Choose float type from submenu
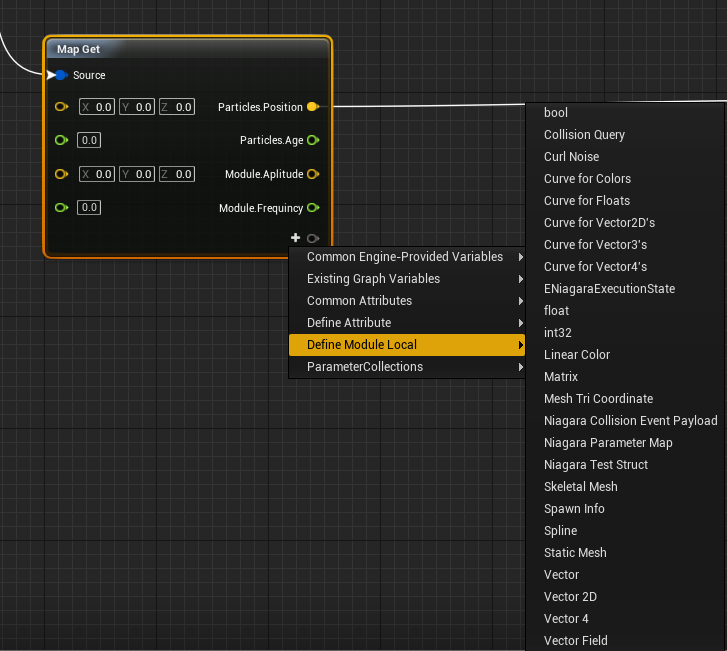Viewport: 727px width, 651px height. point(625,311)
